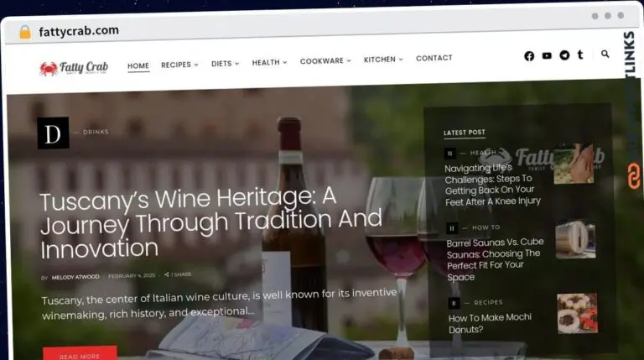
Task: Click the Latest Post heading
Action: (464, 133)
